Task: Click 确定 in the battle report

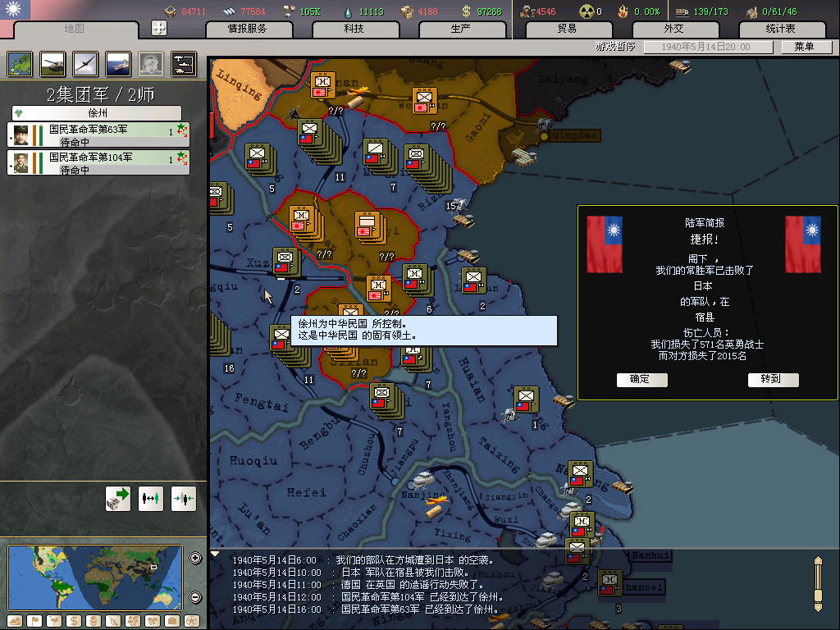Action: click(641, 379)
